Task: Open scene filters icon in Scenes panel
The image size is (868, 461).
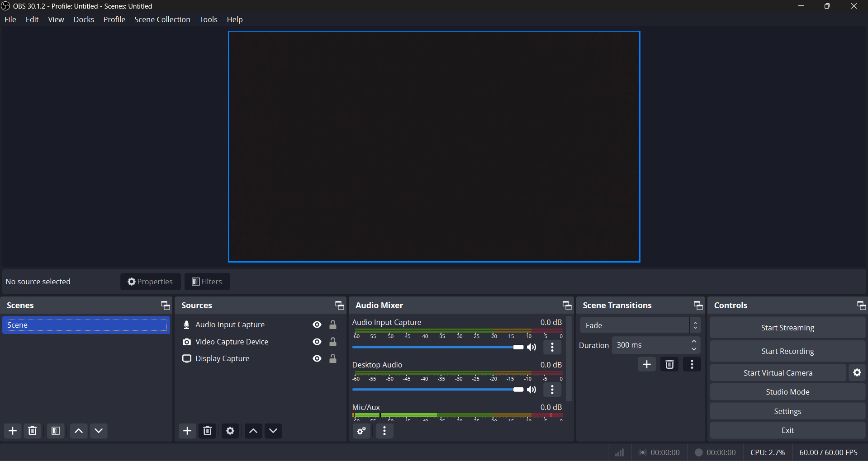Action: tap(56, 431)
